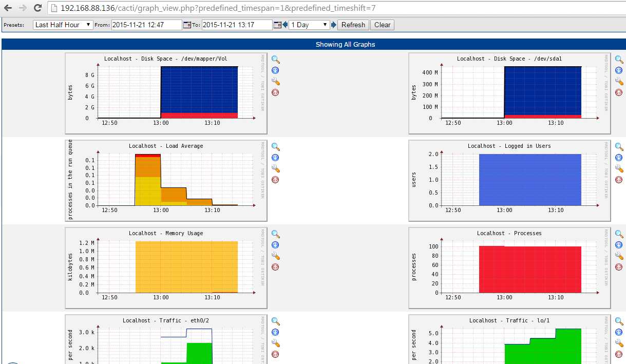Export CSV for Disk Space /dev/mapper/Vol graph
The height and width of the screenshot is (364, 626).
pos(275,70)
